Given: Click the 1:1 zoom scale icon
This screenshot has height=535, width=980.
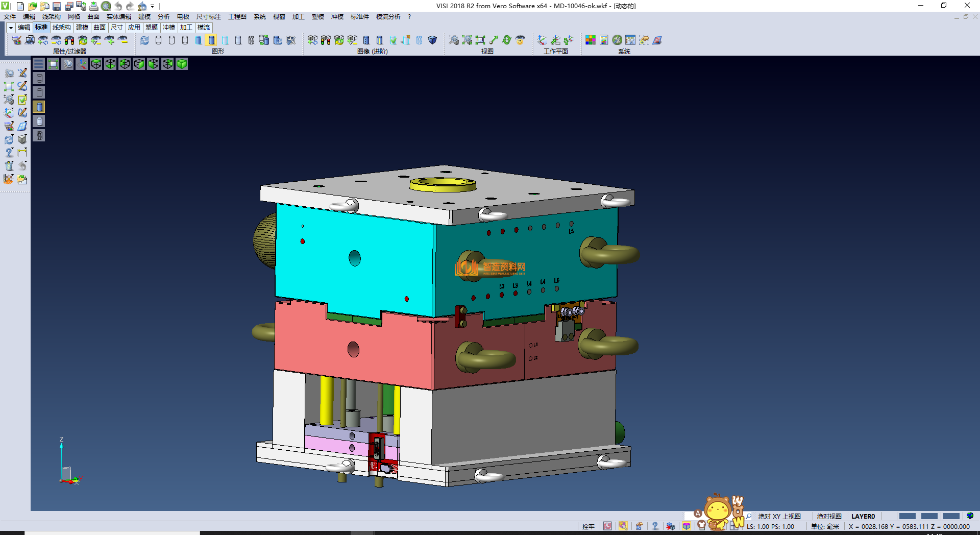Looking at the screenshot, I should 480,40.
